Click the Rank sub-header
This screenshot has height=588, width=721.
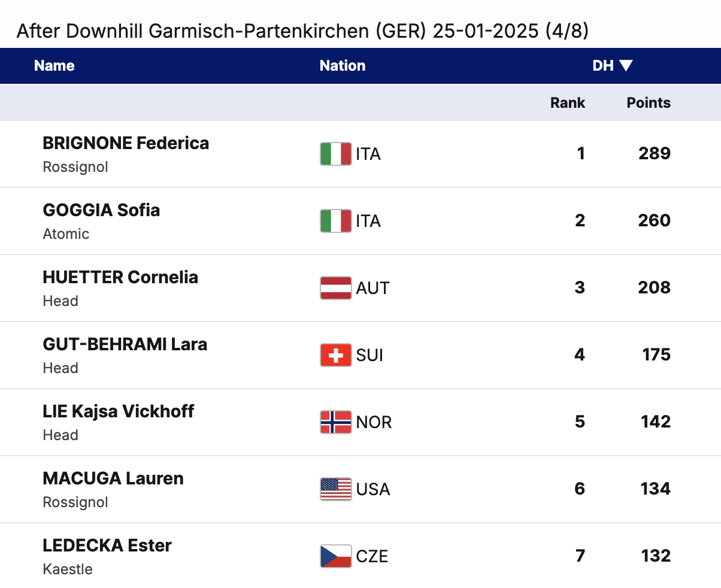[x=568, y=103]
